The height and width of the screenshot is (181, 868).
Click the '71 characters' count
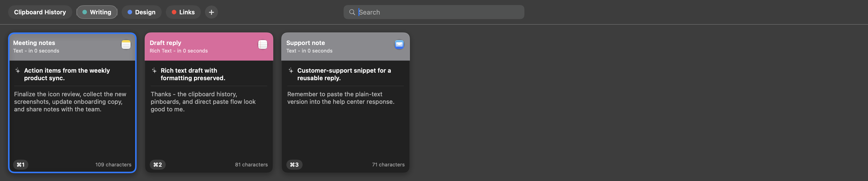(388, 164)
